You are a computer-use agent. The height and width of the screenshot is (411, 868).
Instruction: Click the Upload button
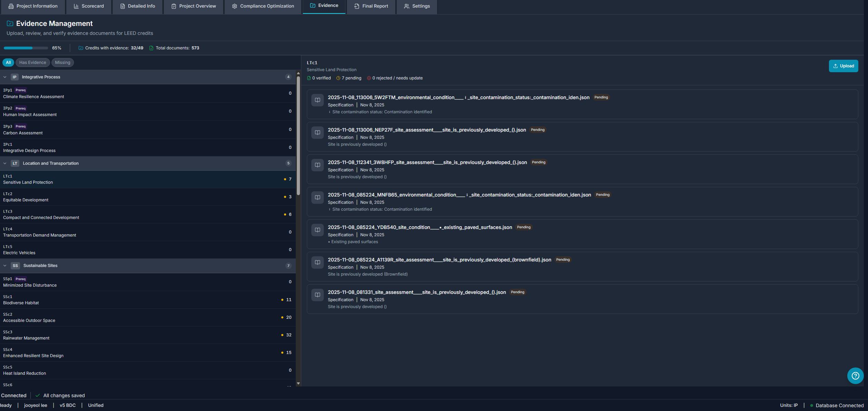pos(843,66)
